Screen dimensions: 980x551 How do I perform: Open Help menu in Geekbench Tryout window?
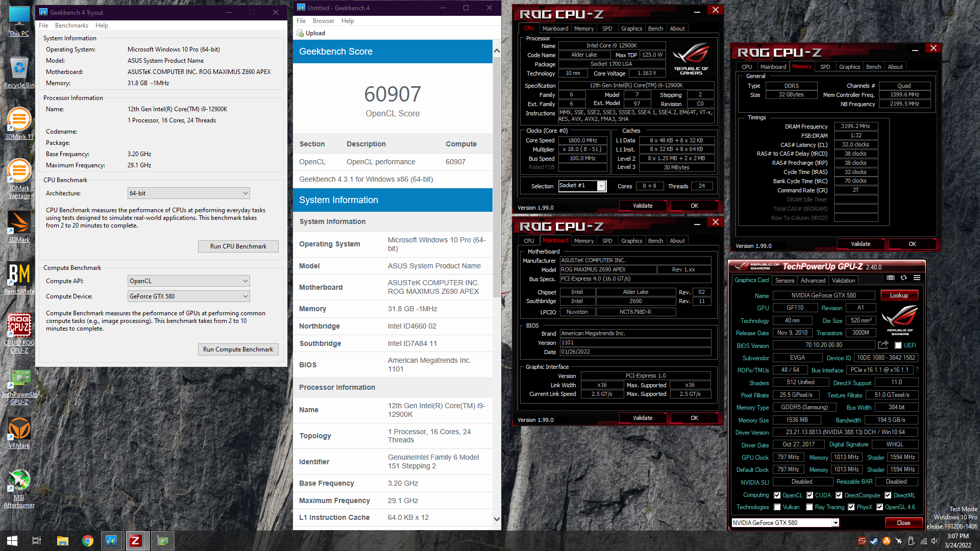(102, 26)
